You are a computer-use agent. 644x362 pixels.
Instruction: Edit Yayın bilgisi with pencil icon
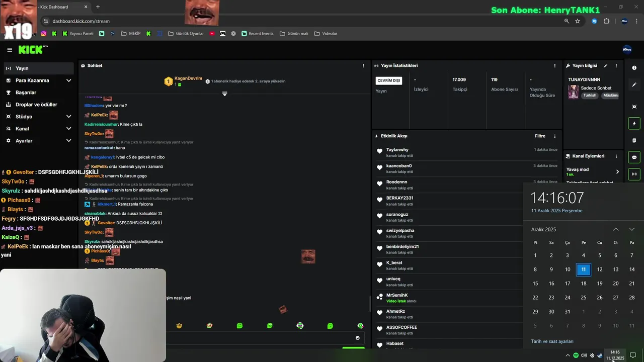point(606,66)
